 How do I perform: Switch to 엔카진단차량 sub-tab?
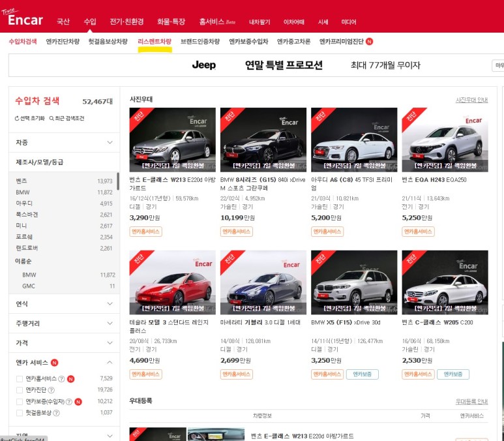pyautogui.click(x=63, y=42)
